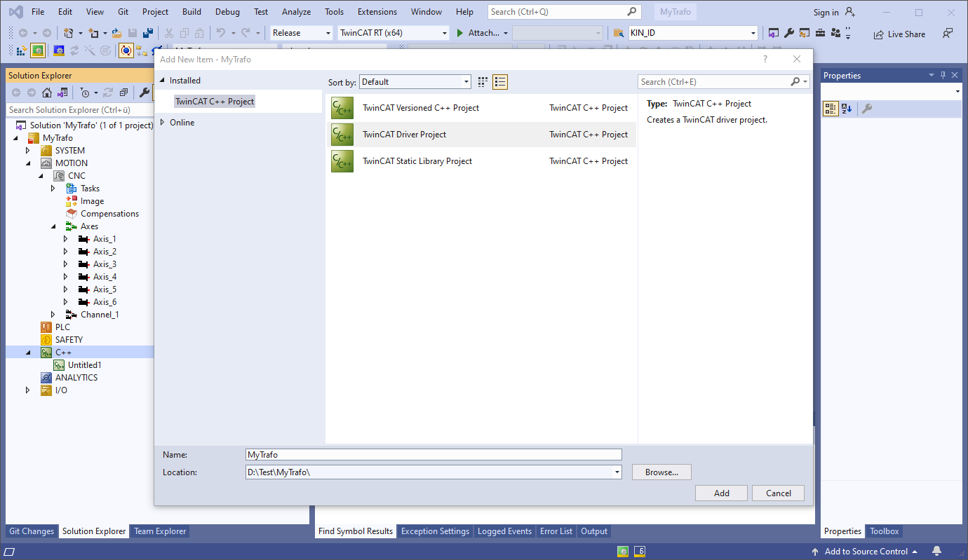Screen dimensions: 968x560
Task: Click the Find in Files folder icon
Action: [x=618, y=33]
